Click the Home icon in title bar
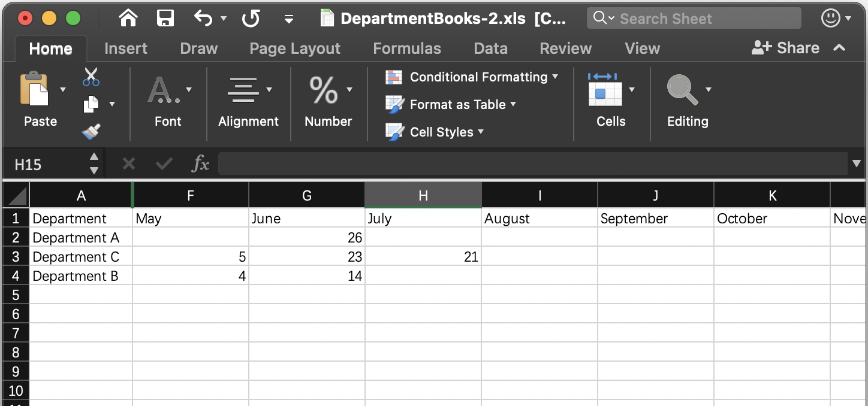 pyautogui.click(x=128, y=19)
